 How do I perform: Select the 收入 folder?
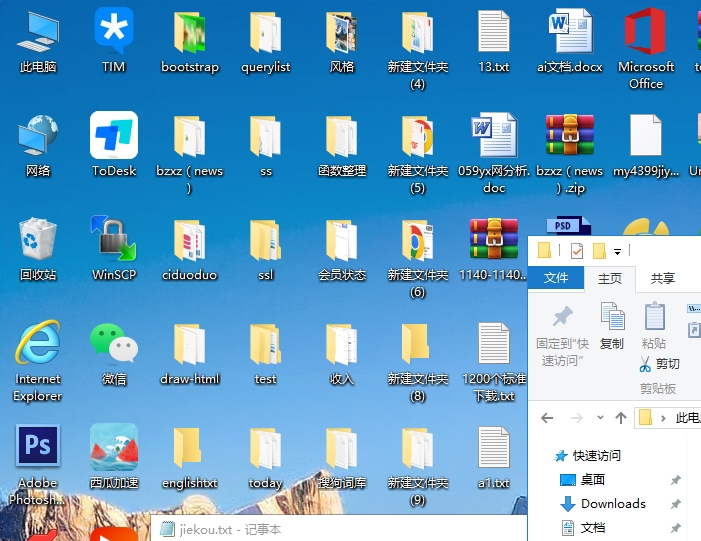(342, 354)
